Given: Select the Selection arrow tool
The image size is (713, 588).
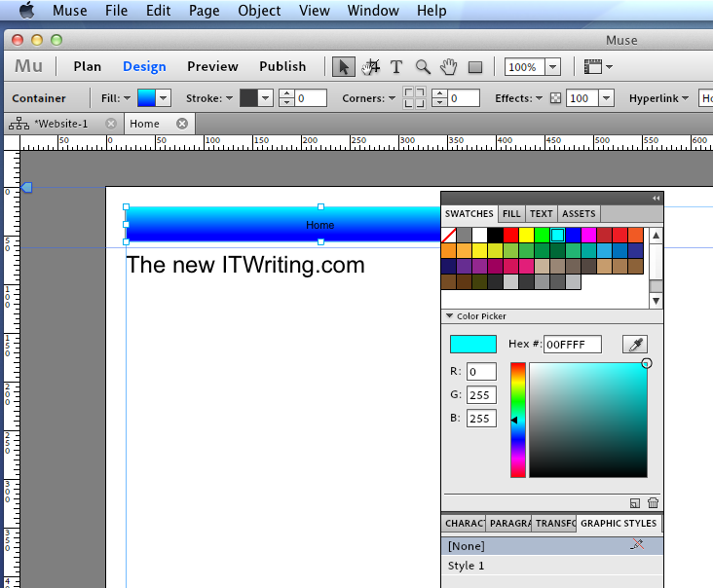Looking at the screenshot, I should (x=343, y=67).
